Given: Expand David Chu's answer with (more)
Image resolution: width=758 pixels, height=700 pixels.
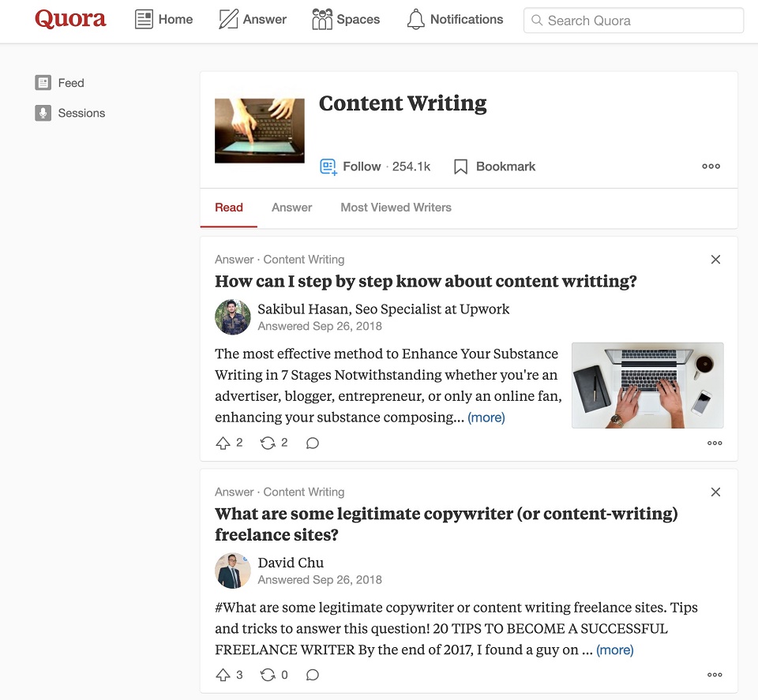Looking at the screenshot, I should point(614,649).
